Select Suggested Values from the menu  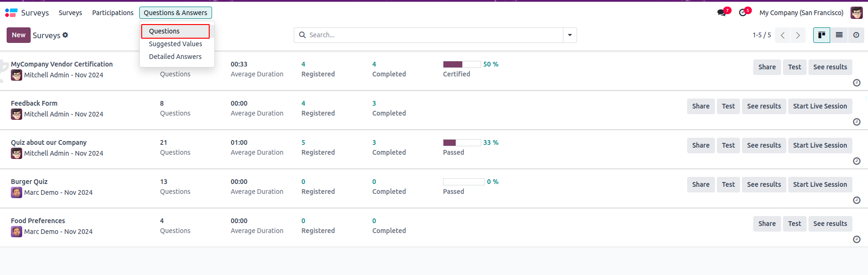pyautogui.click(x=175, y=44)
